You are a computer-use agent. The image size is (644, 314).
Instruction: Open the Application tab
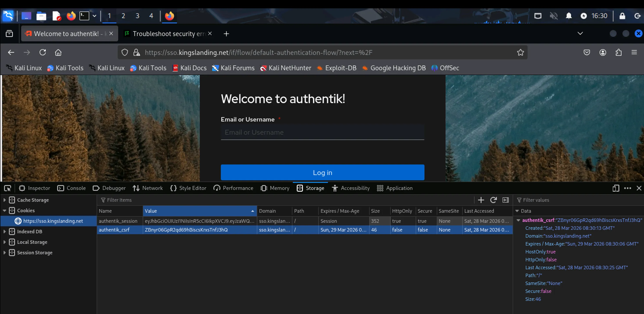tap(395, 188)
